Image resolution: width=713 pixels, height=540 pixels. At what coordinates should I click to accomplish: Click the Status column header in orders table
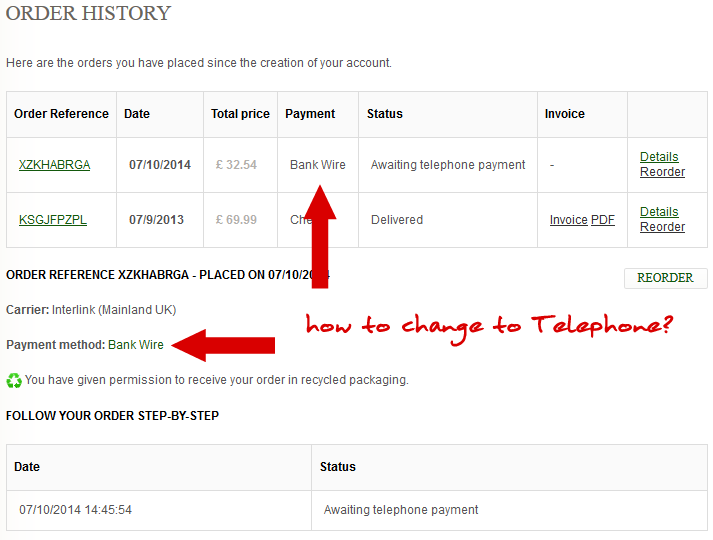[384, 114]
